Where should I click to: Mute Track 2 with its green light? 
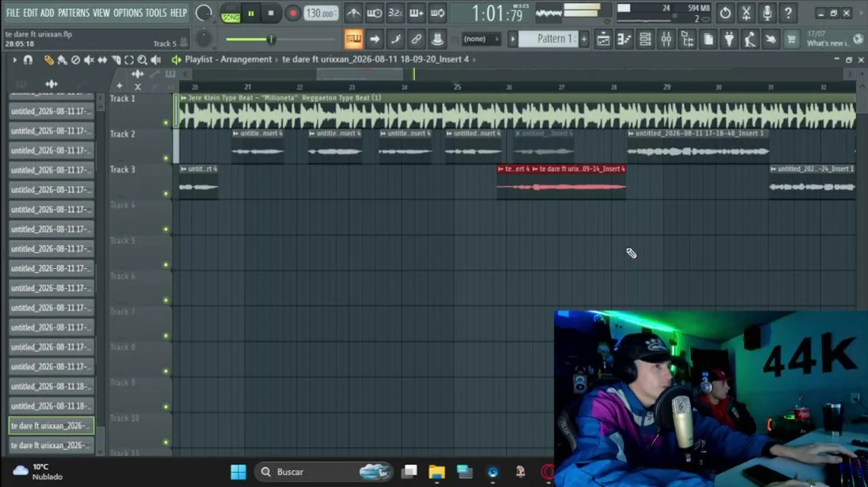click(166, 158)
